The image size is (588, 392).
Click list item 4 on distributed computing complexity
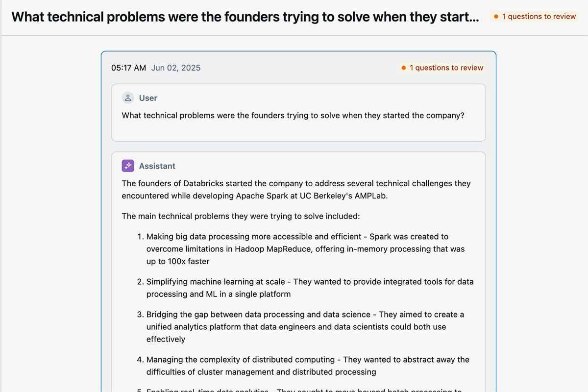pyautogui.click(x=304, y=365)
